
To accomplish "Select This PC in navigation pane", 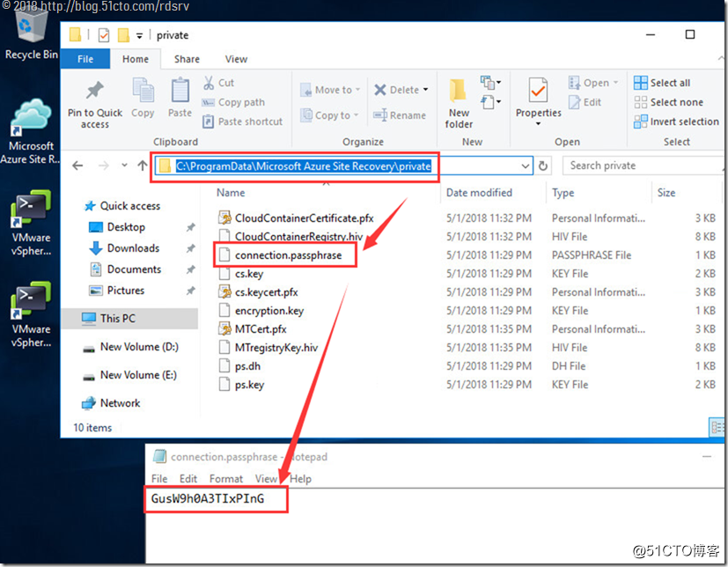I will pos(129,318).
